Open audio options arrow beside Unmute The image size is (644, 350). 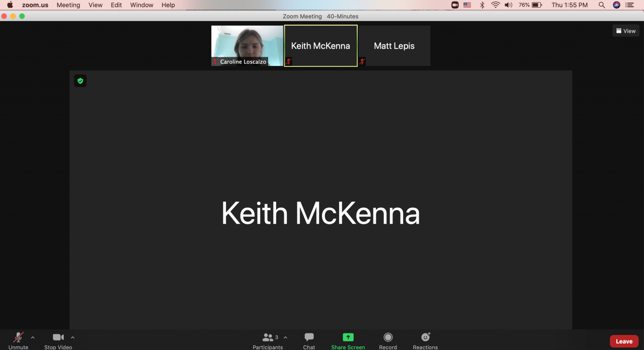pos(33,337)
